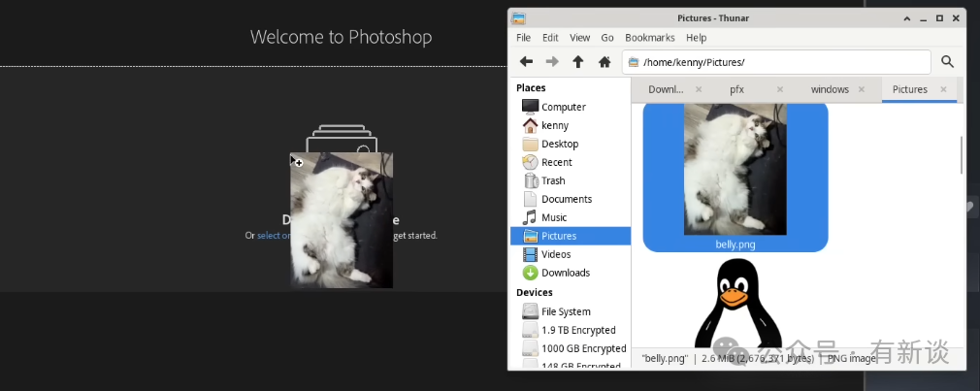Switch to the pfx tab
The width and height of the screenshot is (980, 391).
[736, 89]
